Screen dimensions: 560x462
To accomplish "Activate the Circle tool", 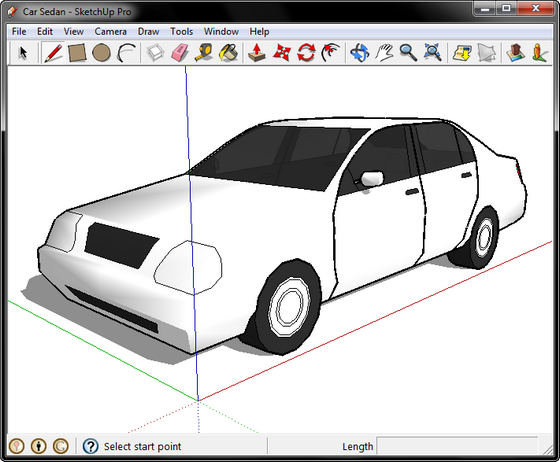I will point(101,53).
